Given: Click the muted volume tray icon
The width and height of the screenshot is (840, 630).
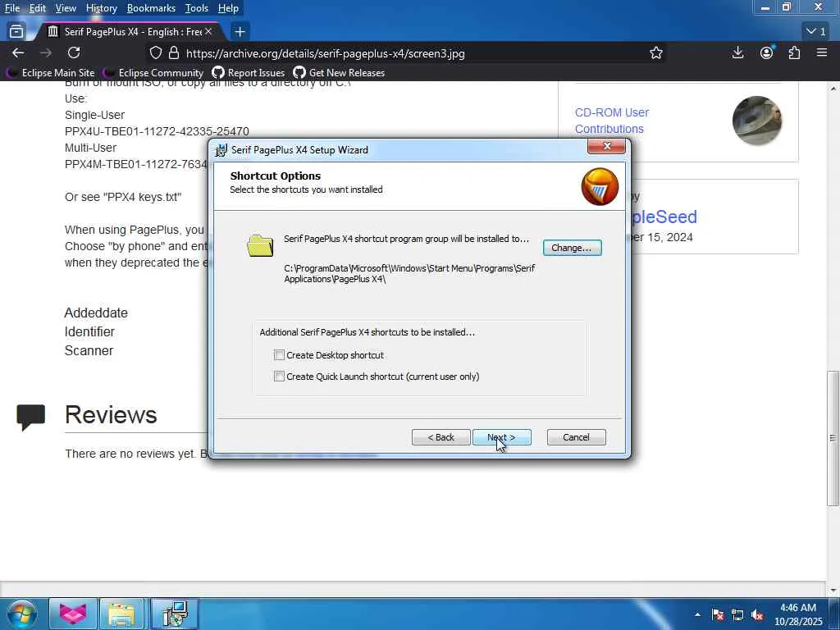Looking at the screenshot, I should tap(757, 615).
